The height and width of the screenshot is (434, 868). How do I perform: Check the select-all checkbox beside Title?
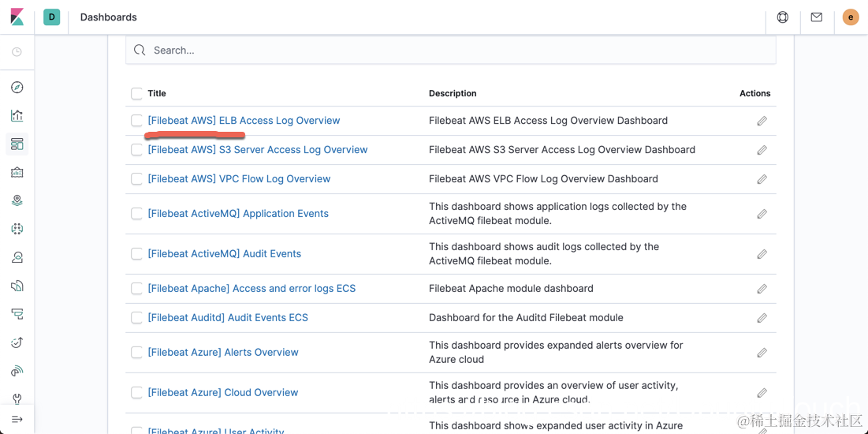coord(137,94)
